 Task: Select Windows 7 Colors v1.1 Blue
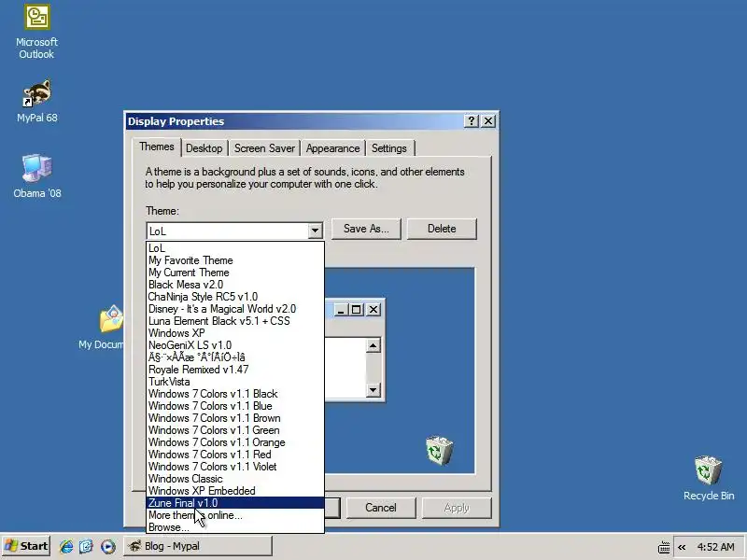click(235, 406)
